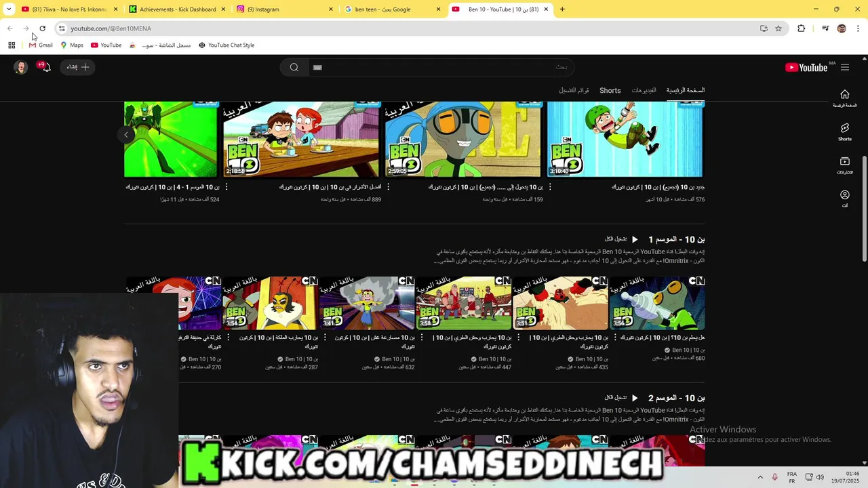Screen dimensions: 868x488
Task: Open the 2:59:05 video thumbnail
Action: pyautogui.click(x=463, y=139)
